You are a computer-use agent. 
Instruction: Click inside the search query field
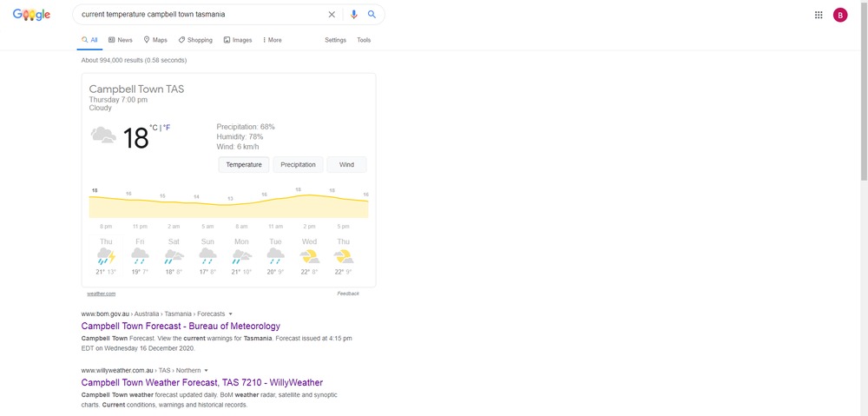click(x=200, y=15)
